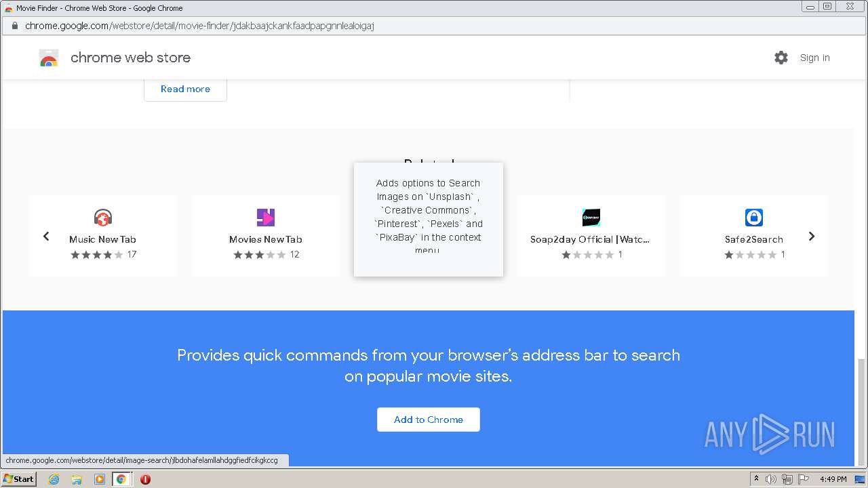The width and height of the screenshot is (868, 488).
Task: Click the blue banner description text
Action: (x=429, y=365)
